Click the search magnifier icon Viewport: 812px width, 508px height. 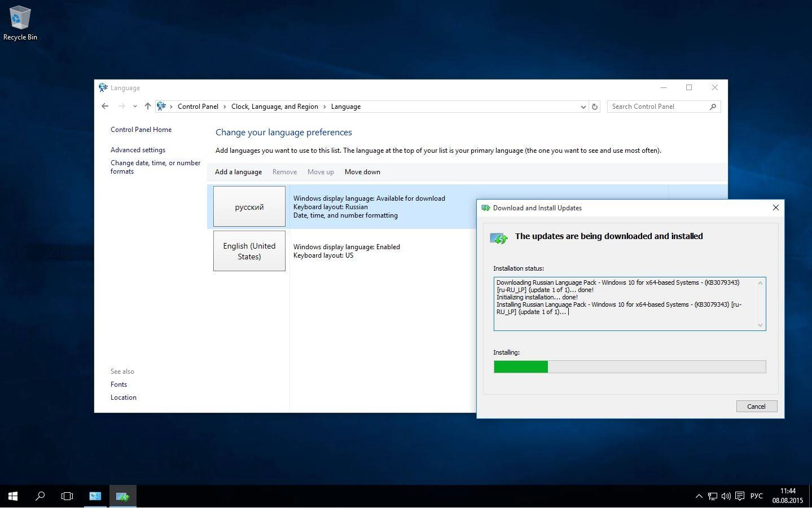[x=713, y=107]
